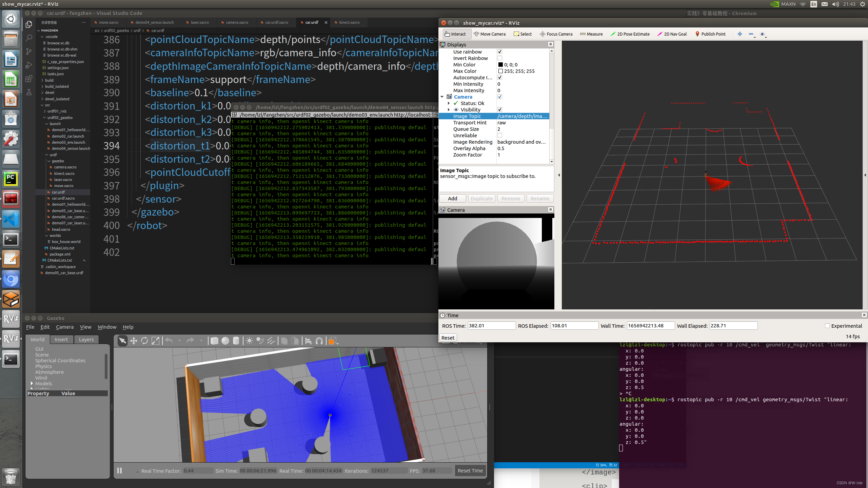868x488 pixels.
Task: Activate Gazebo translate mode tool
Action: click(134, 341)
